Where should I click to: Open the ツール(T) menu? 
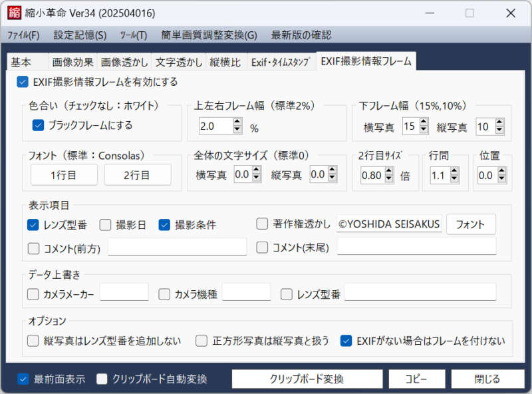134,35
